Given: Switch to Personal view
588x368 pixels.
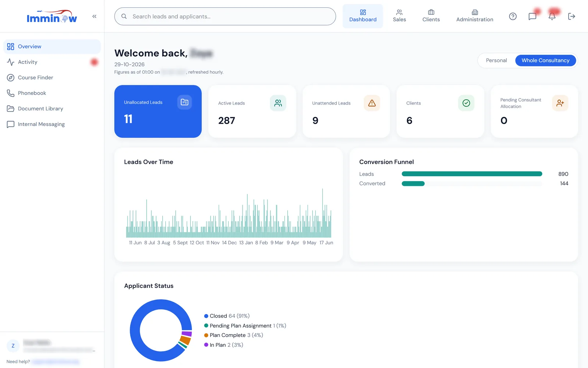Looking at the screenshot, I should pos(496,60).
